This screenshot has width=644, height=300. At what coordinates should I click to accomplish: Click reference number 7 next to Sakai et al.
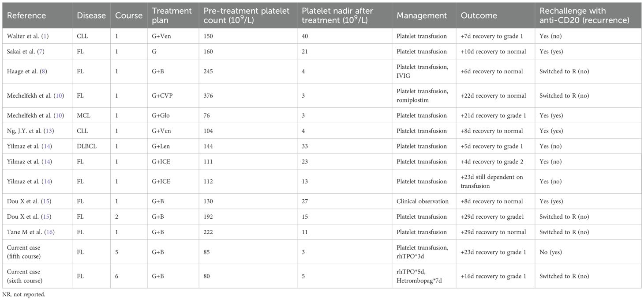tap(41, 52)
